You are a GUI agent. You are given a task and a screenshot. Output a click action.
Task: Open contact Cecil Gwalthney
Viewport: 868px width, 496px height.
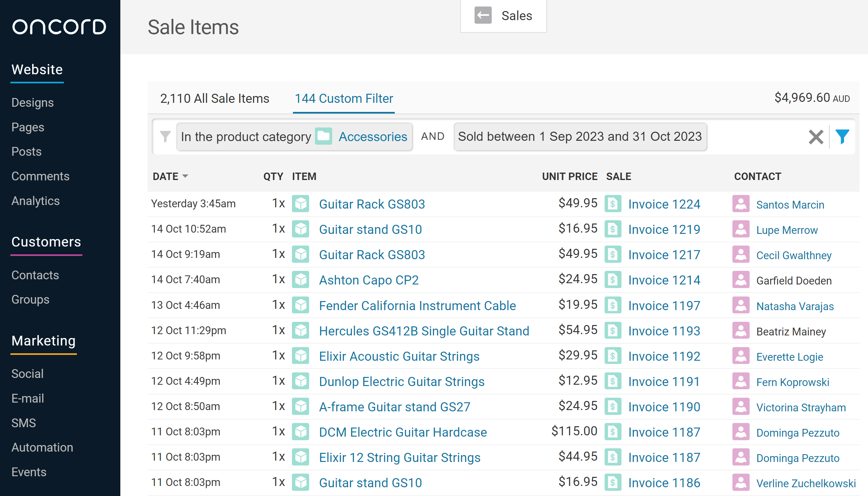pos(794,255)
